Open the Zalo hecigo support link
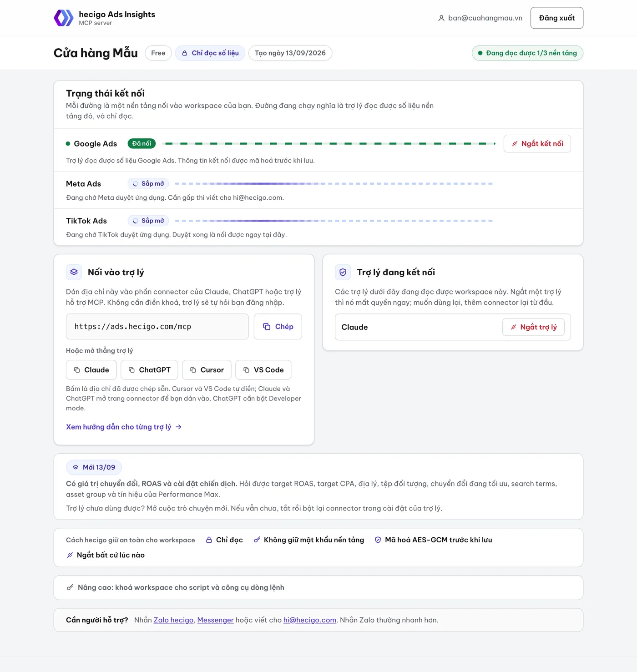637x672 pixels. pos(173,620)
